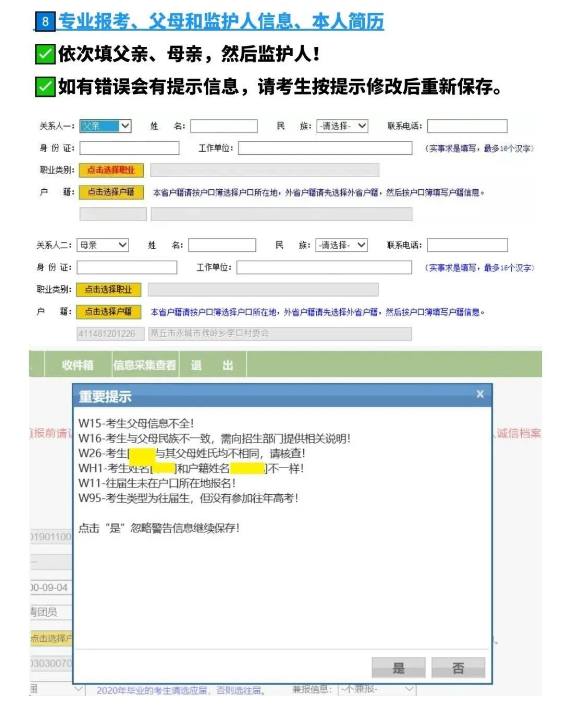581x711 pixels.
Task: Click 是 to ignore warnings and save
Action: tap(399, 668)
